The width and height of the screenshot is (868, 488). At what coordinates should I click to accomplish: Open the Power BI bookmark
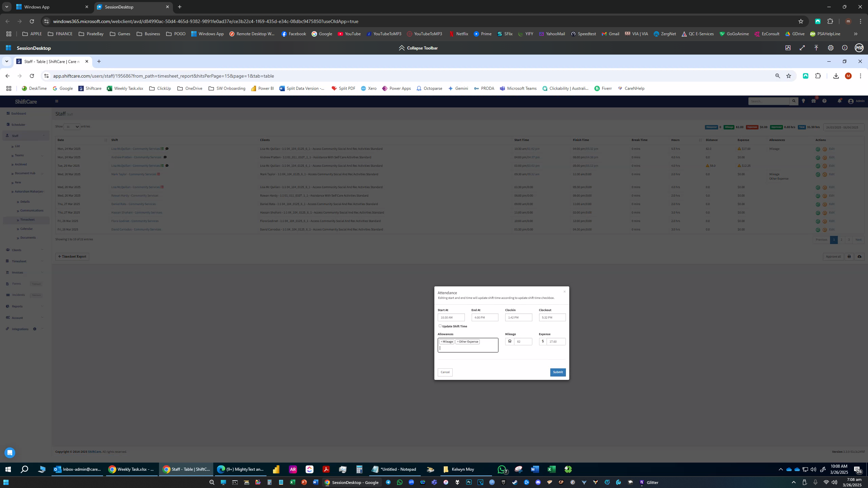pyautogui.click(x=262, y=88)
